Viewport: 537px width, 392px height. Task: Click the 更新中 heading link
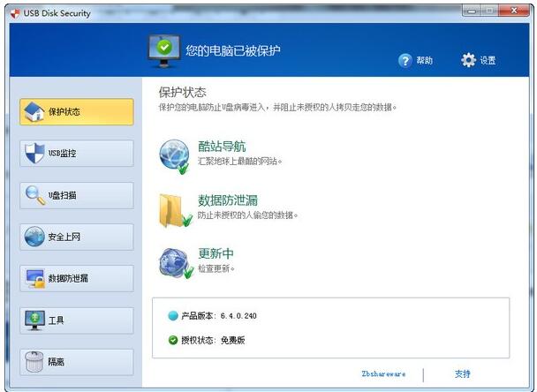click(x=216, y=253)
